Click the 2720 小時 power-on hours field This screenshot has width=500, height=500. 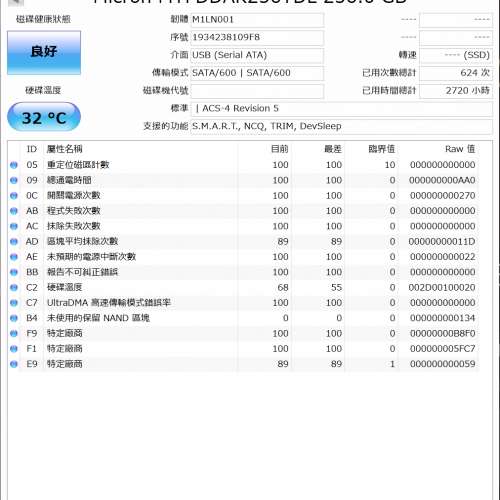pyautogui.click(x=456, y=91)
